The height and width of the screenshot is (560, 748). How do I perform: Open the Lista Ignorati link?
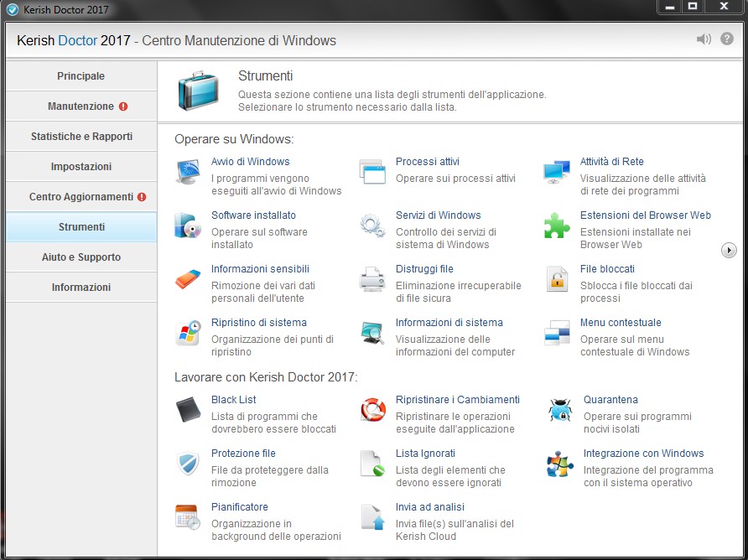[425, 454]
